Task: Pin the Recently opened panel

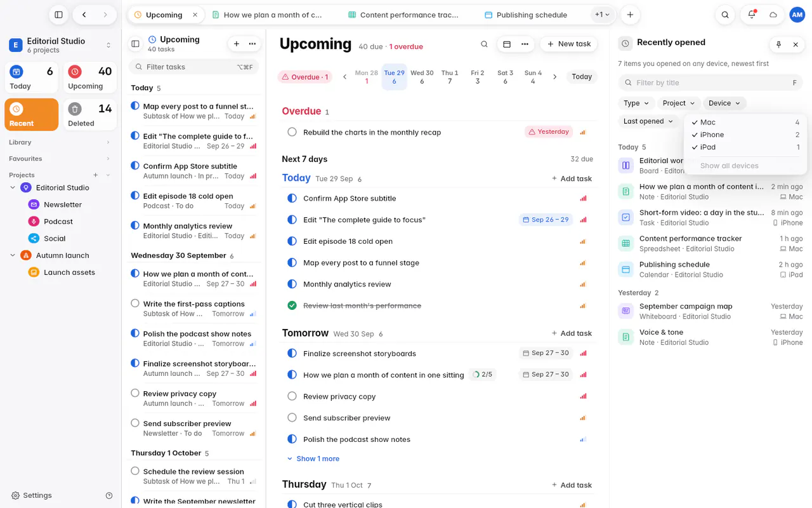Action: (778, 44)
